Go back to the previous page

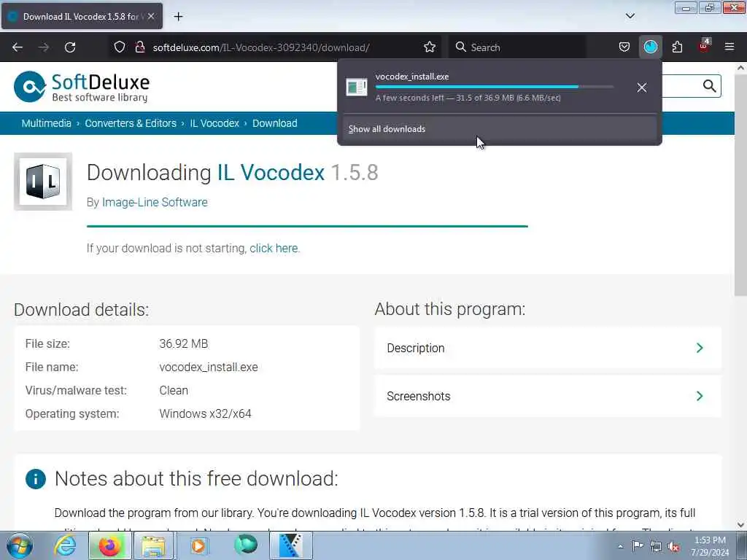click(x=18, y=47)
